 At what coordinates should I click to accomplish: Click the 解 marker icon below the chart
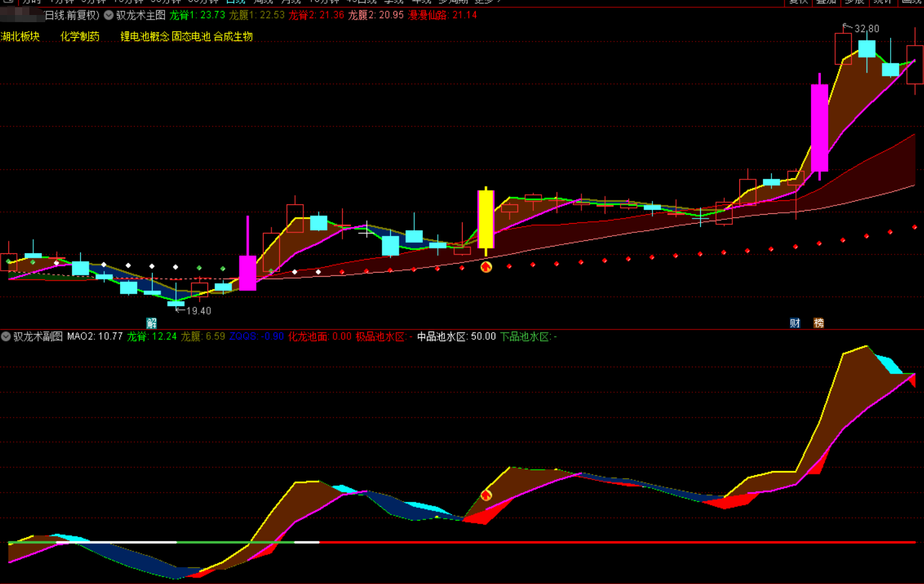(151, 323)
